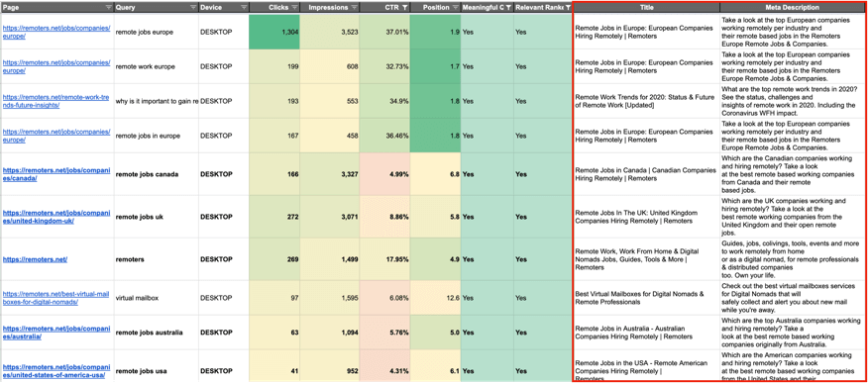The width and height of the screenshot is (868, 383).
Task: Open the united-kingdom-uk companies link
Action: 56,217
